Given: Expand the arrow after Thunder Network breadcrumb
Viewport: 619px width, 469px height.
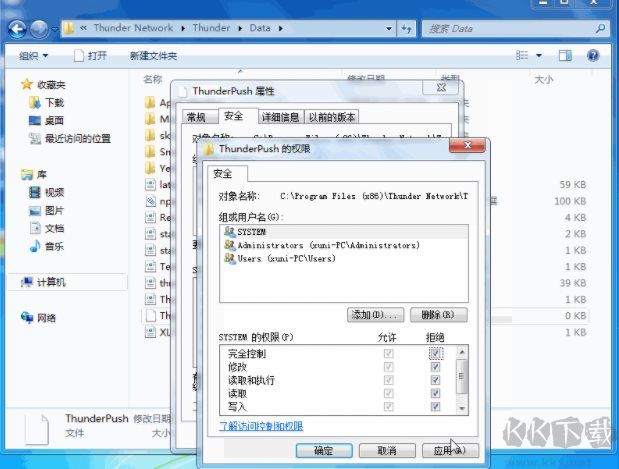Looking at the screenshot, I should pos(183,28).
